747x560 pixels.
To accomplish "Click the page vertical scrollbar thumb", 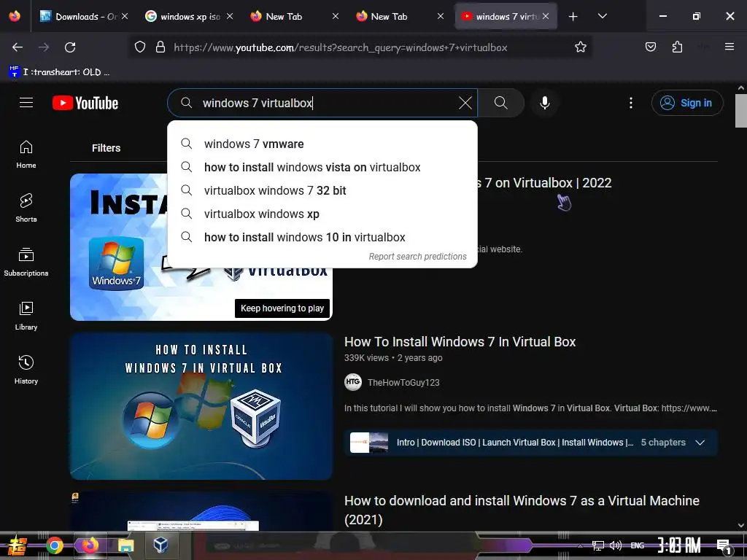I will 741,111.
